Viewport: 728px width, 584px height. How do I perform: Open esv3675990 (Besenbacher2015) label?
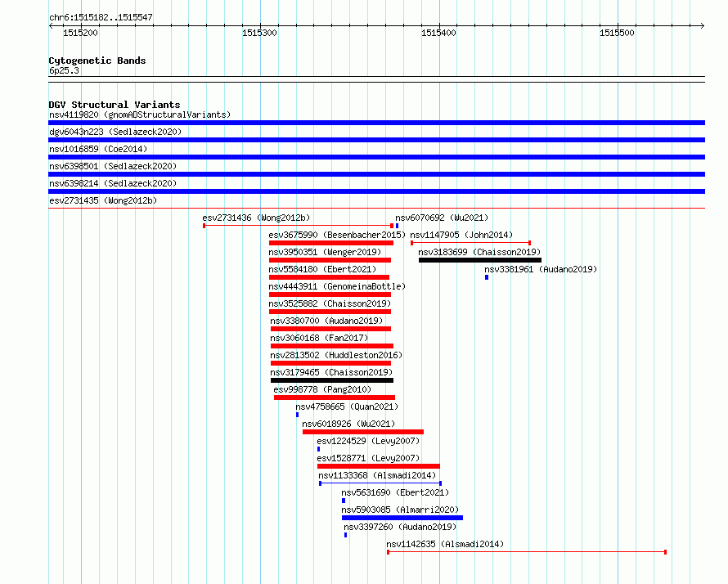337,235
